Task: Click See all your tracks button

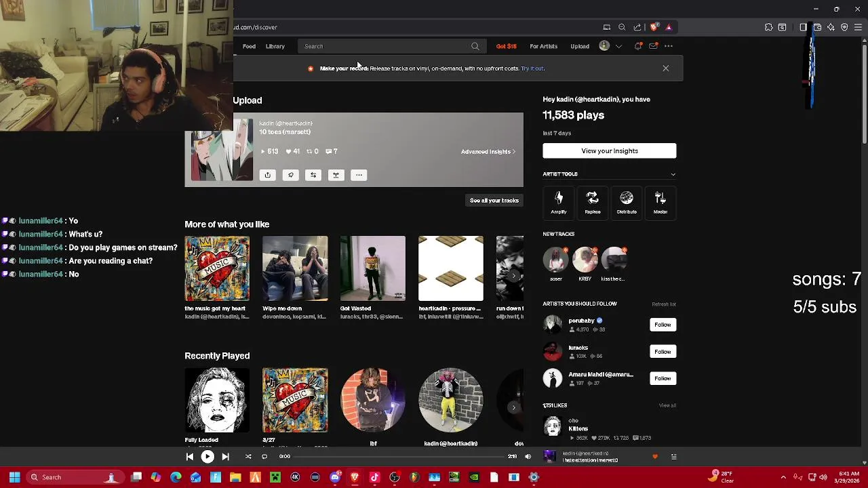Action: click(x=494, y=201)
